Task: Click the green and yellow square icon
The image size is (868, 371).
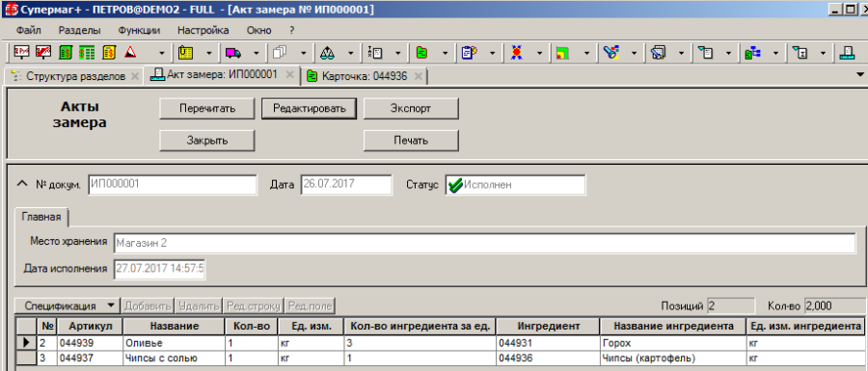Action: click(563, 53)
